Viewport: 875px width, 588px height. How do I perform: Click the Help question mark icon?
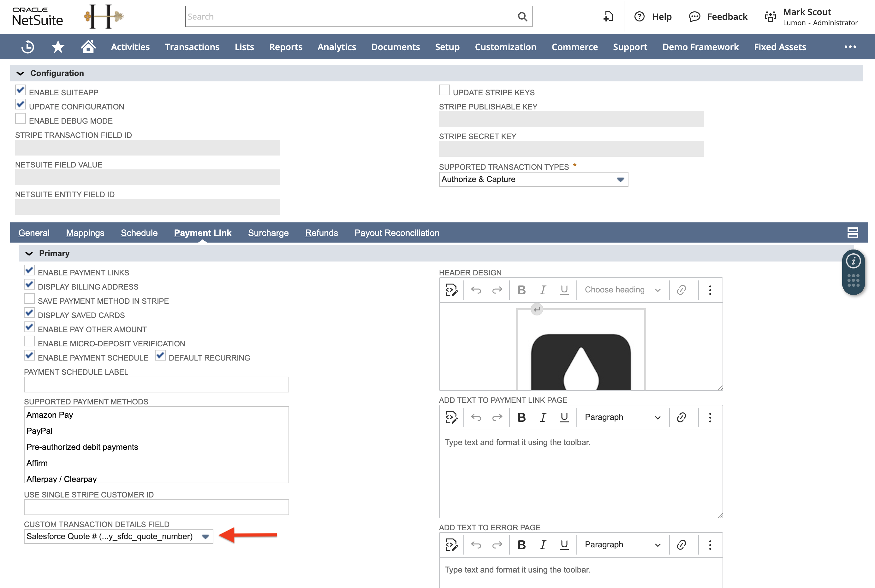pos(640,16)
